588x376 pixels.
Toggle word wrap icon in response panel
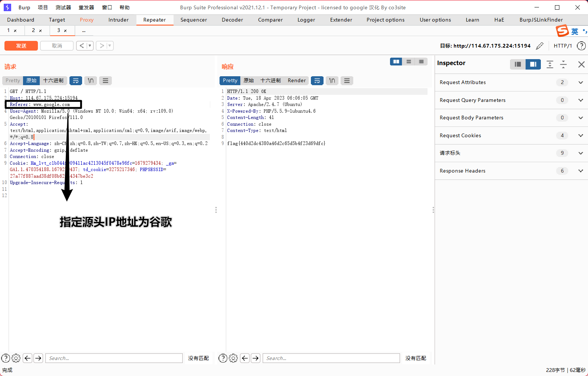coord(317,81)
